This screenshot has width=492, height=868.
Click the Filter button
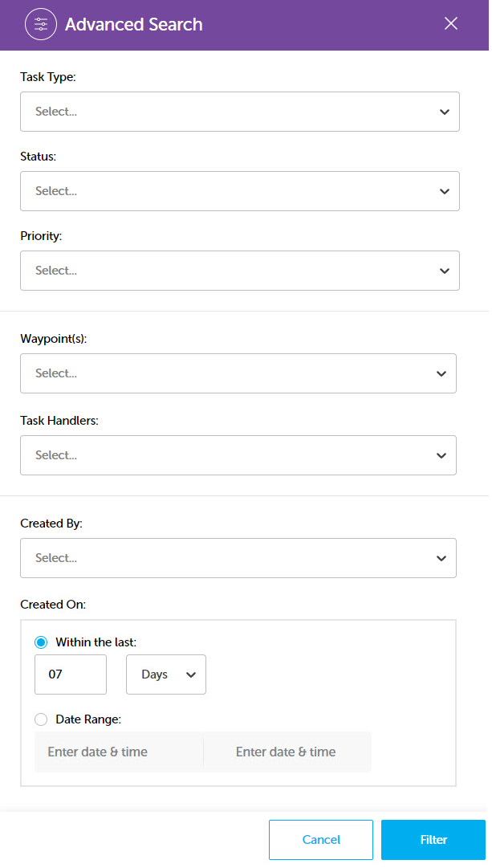click(433, 840)
